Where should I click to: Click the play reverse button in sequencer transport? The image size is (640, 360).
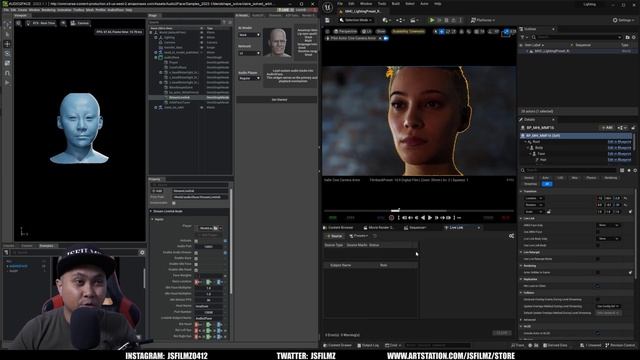423,218
